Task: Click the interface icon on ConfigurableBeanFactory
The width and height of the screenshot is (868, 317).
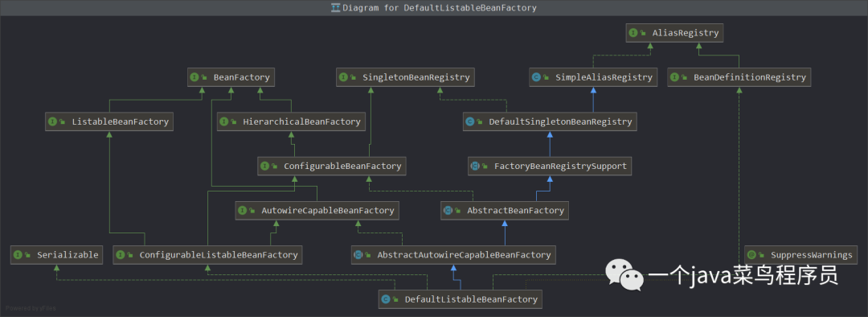Action: tap(265, 166)
